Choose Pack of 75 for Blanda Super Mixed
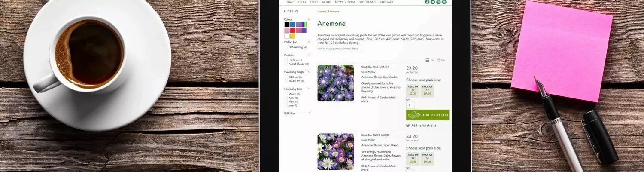Image resolution: width=644 pixels, height=172 pixels. point(427,159)
